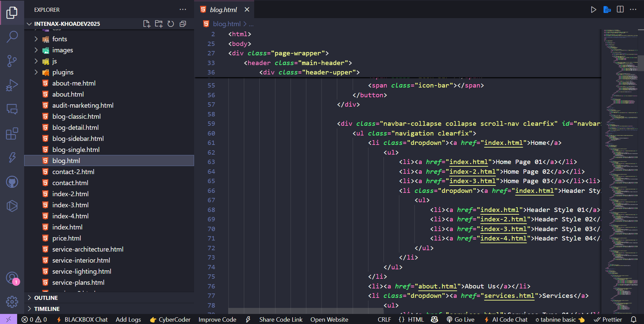Screen dimensions: 644x324
Task: Open the GitHub view
Action: [12, 182]
